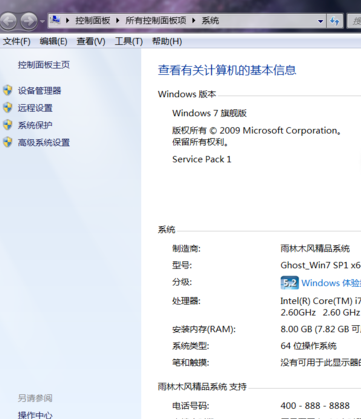The image size is (361, 419).
Task: Click the computer icon in address bar
Action: click(x=55, y=20)
